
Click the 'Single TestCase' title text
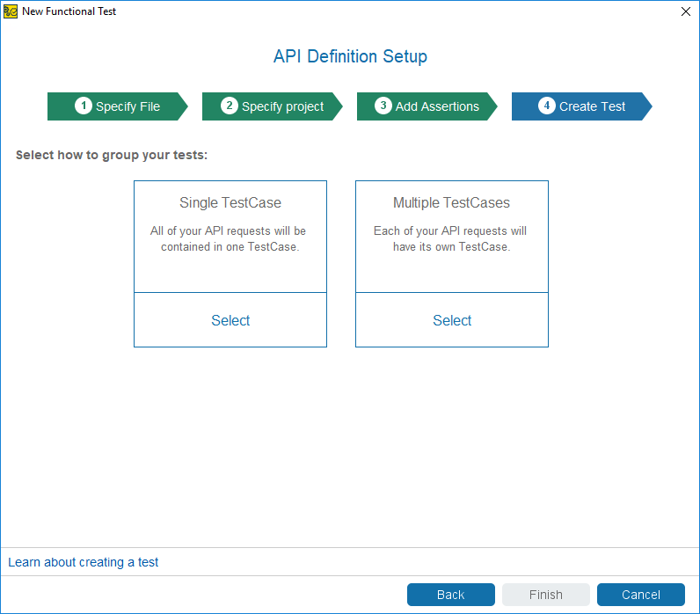(230, 202)
